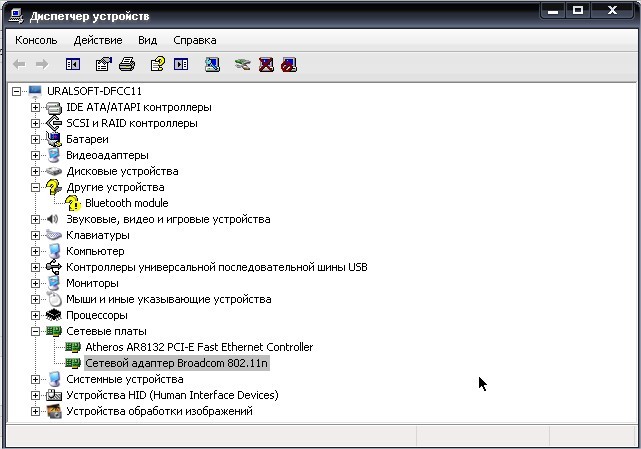Select the Мониторы label
The height and width of the screenshot is (449, 641).
pyautogui.click(x=92, y=283)
